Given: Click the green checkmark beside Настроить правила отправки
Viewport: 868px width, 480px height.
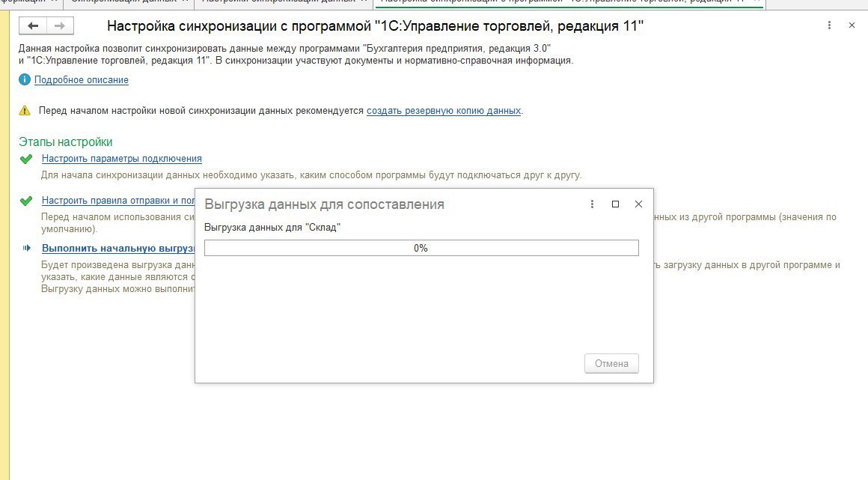Looking at the screenshot, I should [x=26, y=201].
